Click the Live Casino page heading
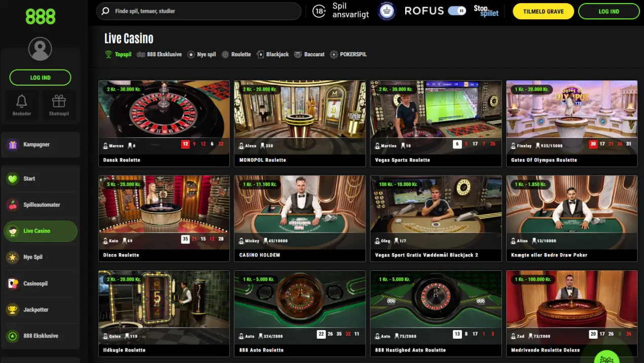Image resolution: width=644 pixels, height=363 pixels. [x=129, y=39]
